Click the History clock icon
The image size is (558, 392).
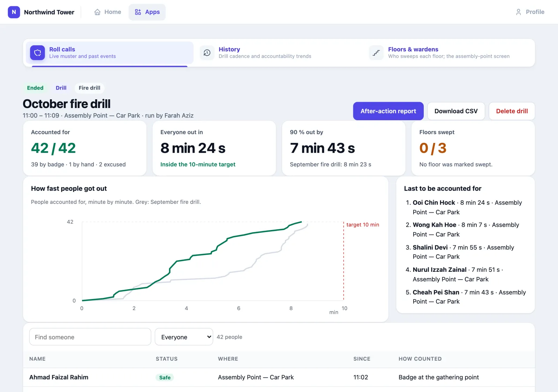207,53
